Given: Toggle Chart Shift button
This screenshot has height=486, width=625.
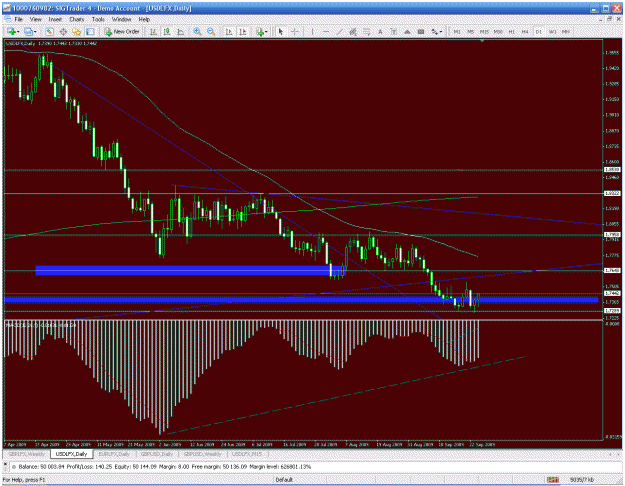Looking at the screenshot, I should 243,31.
